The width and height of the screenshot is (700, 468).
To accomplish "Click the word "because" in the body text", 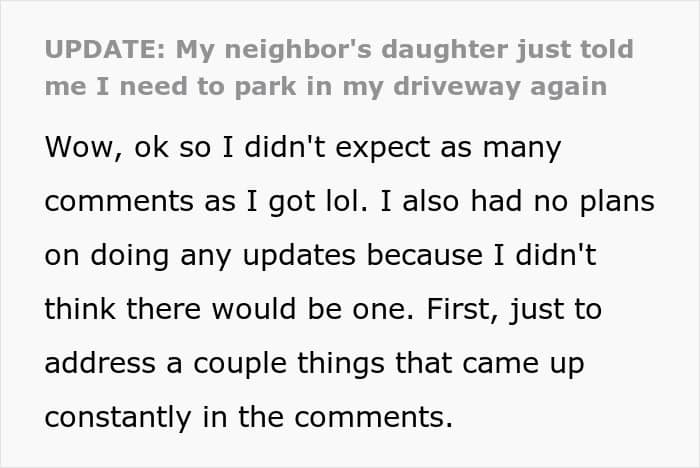I will coord(425,255).
